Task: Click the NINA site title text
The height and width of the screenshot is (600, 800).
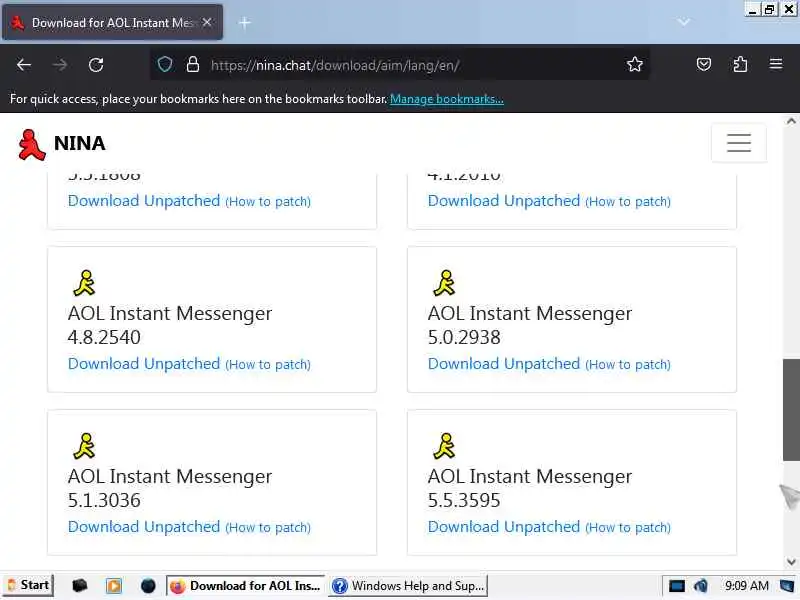Action: point(80,143)
